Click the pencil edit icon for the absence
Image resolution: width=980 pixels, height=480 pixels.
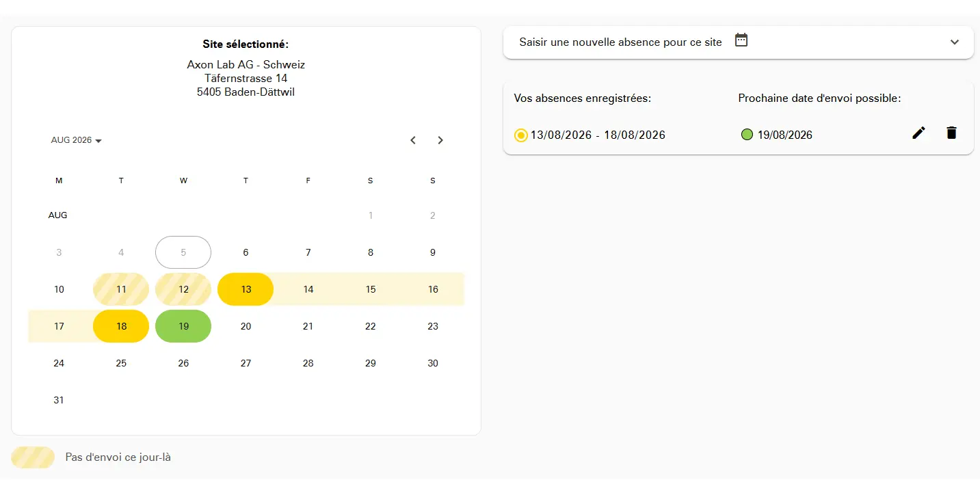pos(919,133)
